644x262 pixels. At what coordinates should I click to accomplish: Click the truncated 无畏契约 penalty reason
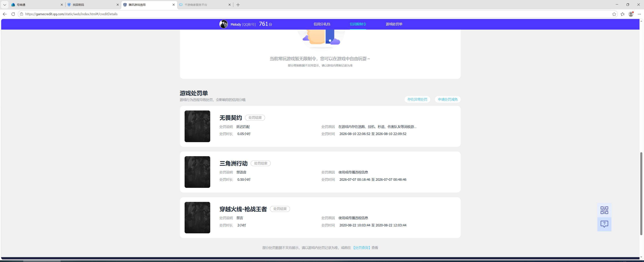377,127
